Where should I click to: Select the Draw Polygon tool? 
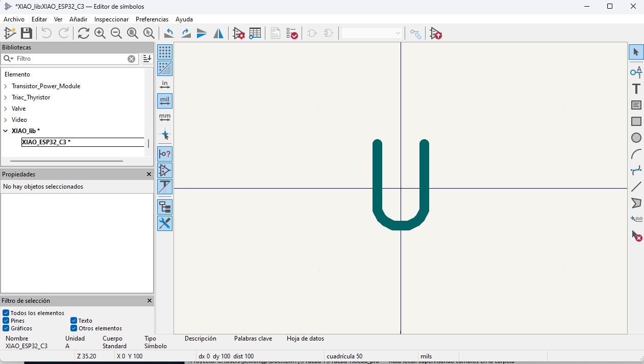[636, 203]
